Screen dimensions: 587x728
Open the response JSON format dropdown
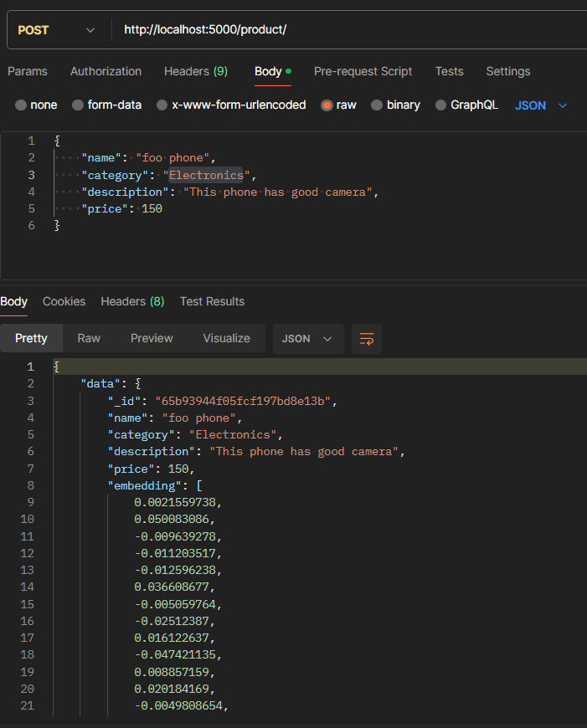click(x=307, y=339)
